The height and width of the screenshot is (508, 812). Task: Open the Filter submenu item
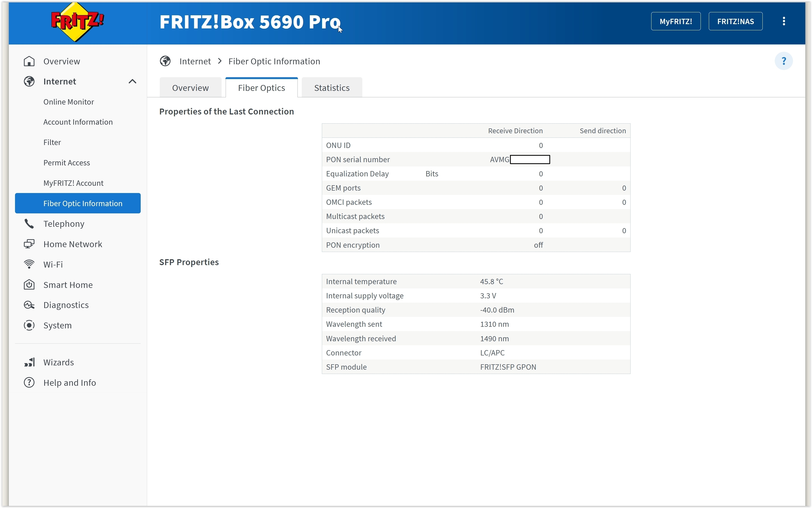(52, 142)
